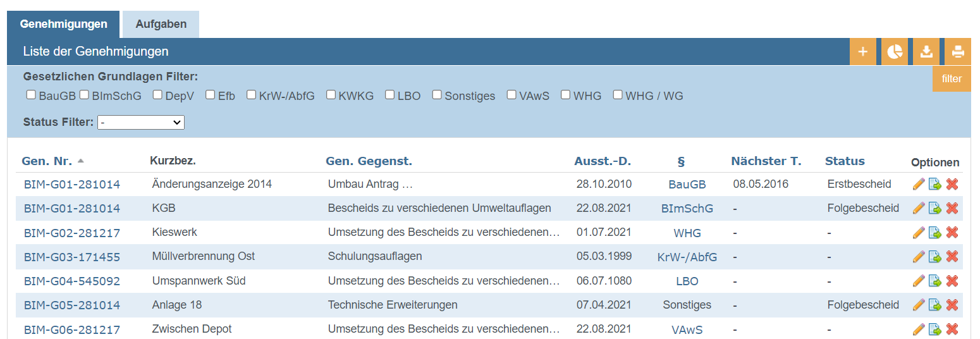Open the BIM-G02-281217 approval link

point(72,233)
